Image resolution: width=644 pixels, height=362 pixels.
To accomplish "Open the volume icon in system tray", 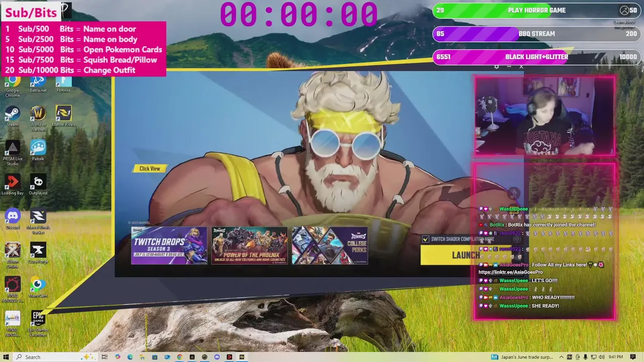I will pos(601,357).
